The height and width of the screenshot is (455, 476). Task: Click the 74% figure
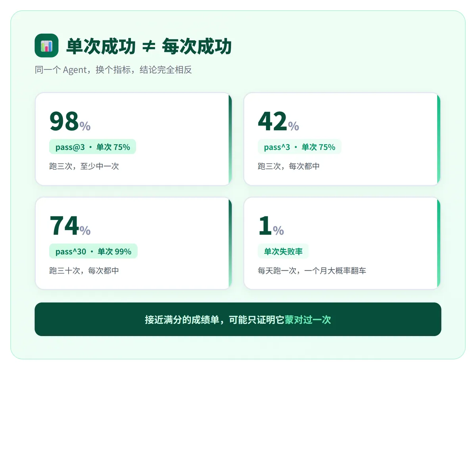70,226
